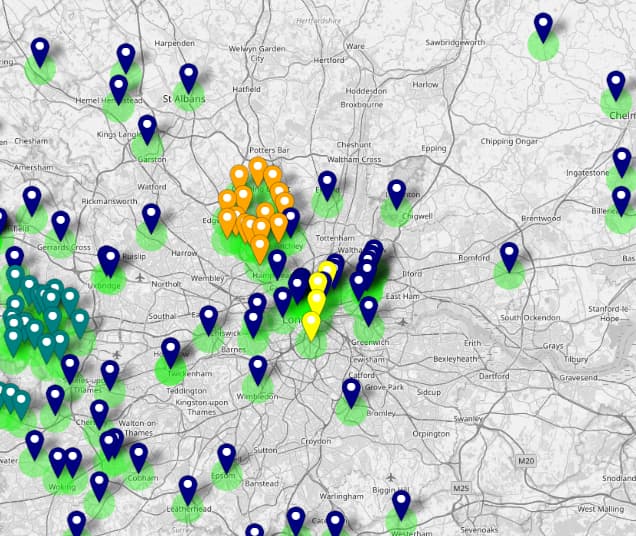Click the navy marker above Hampstead
636x536 pixels.
pos(277,263)
